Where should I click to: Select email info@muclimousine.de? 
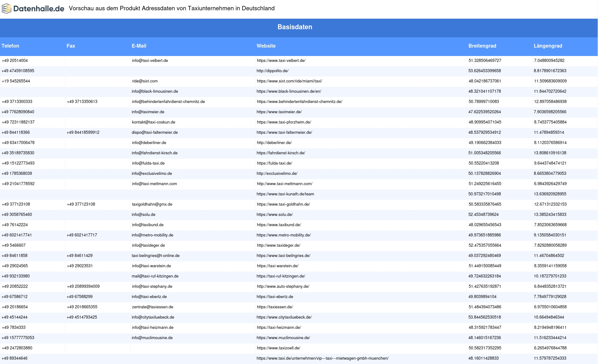coord(152,338)
